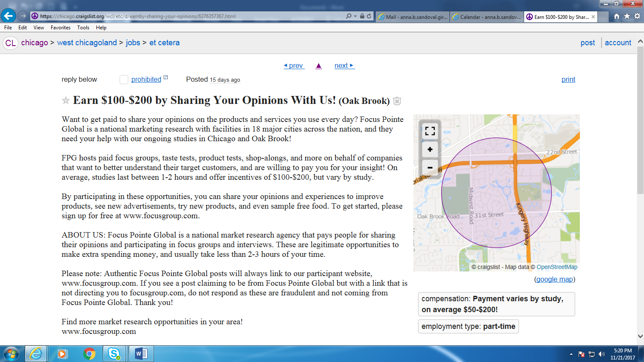Open the browser Home icon
The height and width of the screenshot is (362, 644).
[617, 16]
